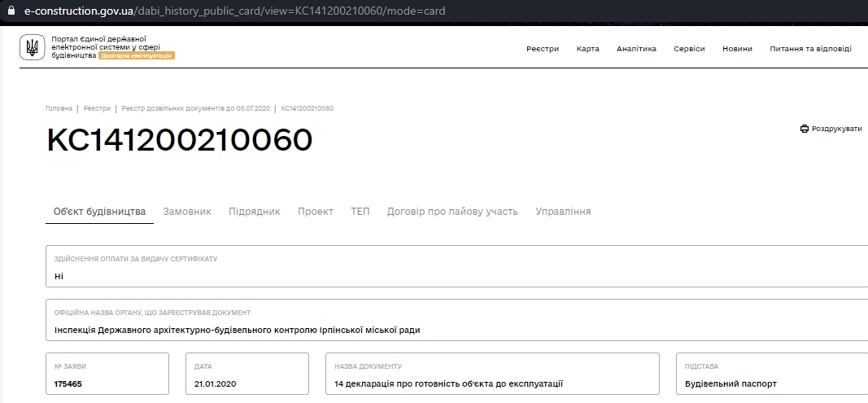The image size is (868, 403).
Task: Click the Інспекція Державного архітектурно-будівельного контролю text
Action: tap(237, 330)
